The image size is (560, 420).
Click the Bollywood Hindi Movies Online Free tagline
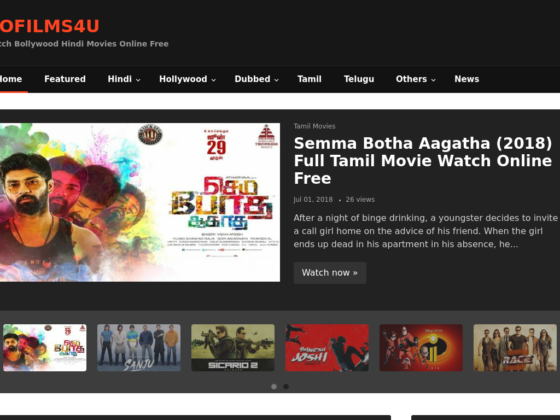point(84,44)
